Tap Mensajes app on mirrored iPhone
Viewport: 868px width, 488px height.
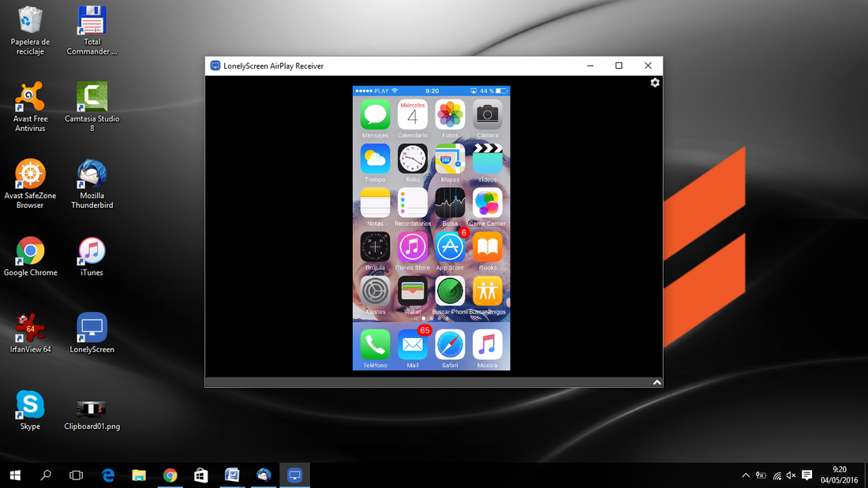click(x=375, y=114)
